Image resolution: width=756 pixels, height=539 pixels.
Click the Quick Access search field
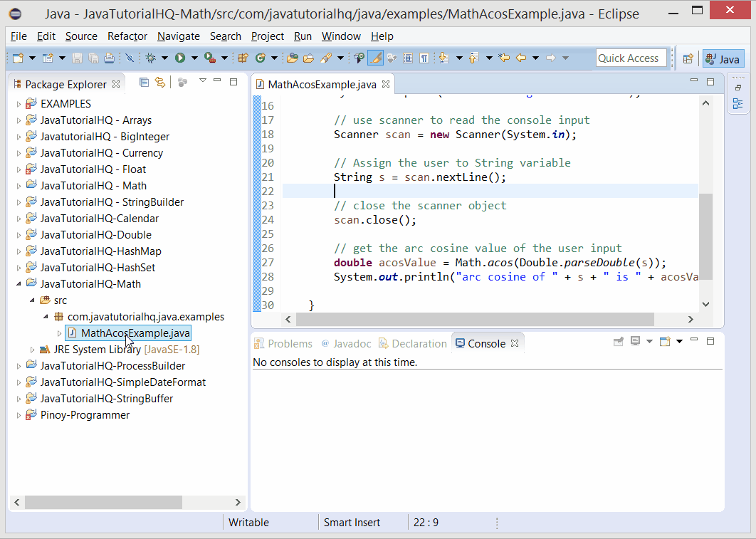(x=631, y=58)
